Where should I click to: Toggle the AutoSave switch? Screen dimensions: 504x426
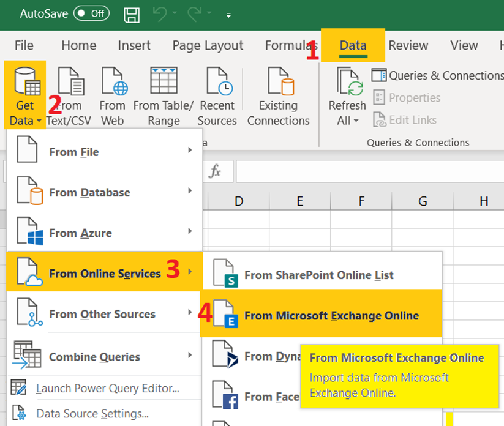(91, 13)
